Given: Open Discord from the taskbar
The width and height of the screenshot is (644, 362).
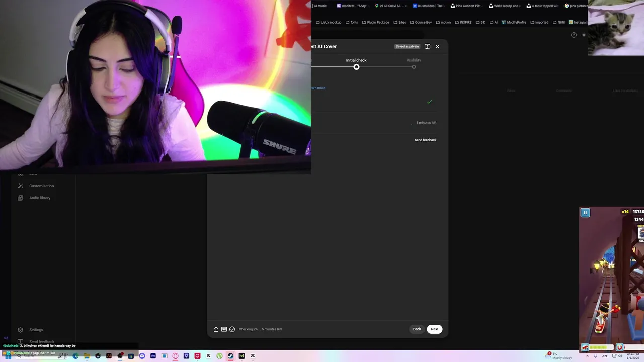Looking at the screenshot, I should tap(142, 356).
